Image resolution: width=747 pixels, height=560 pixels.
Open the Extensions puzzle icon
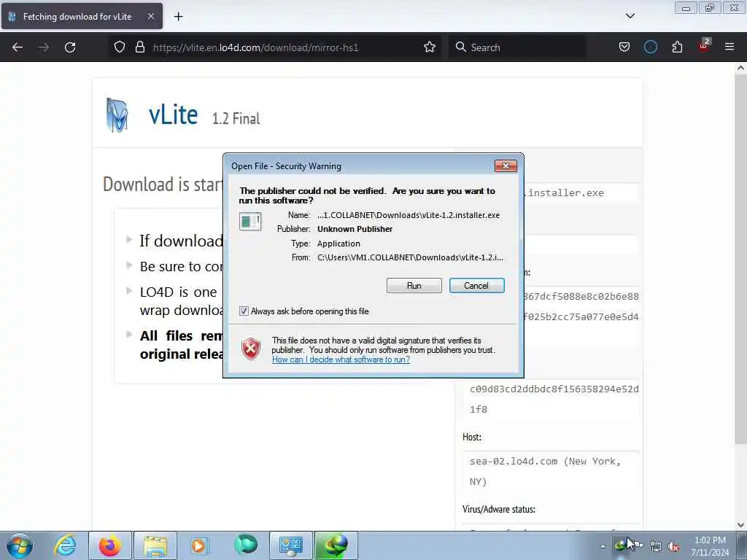[677, 47]
